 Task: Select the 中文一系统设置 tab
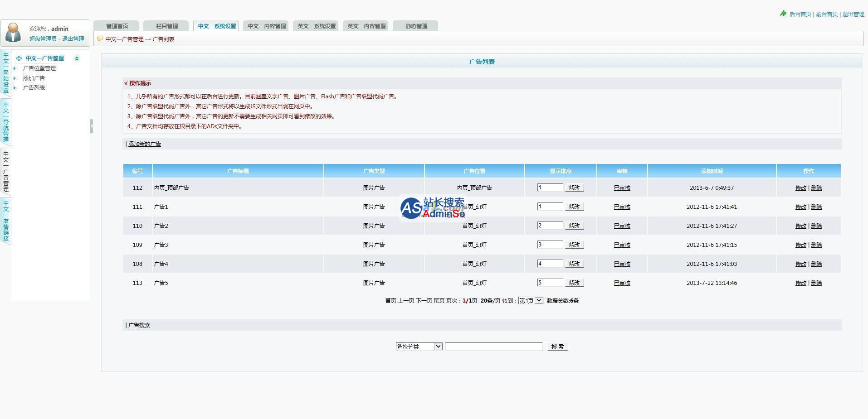pos(217,26)
